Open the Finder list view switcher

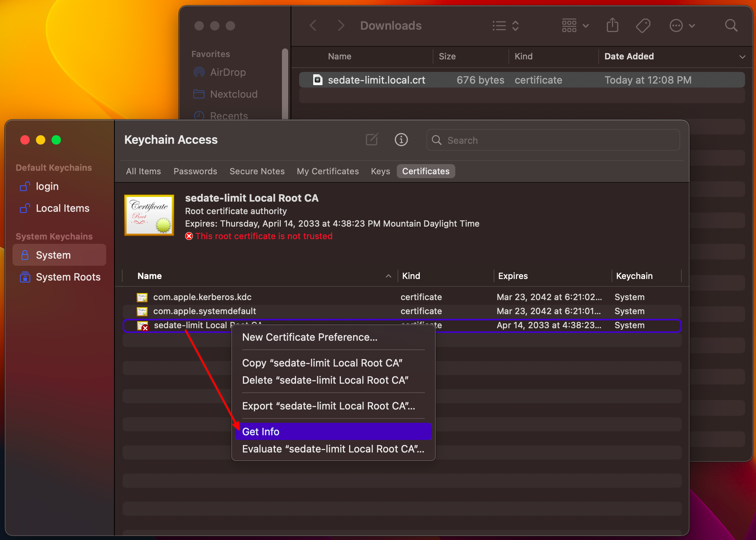[x=505, y=26]
